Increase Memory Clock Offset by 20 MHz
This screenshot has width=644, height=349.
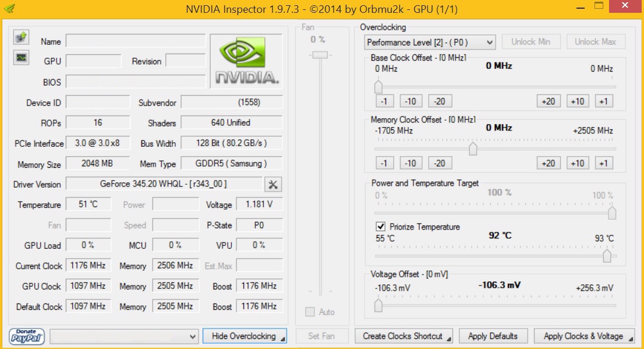click(x=549, y=163)
